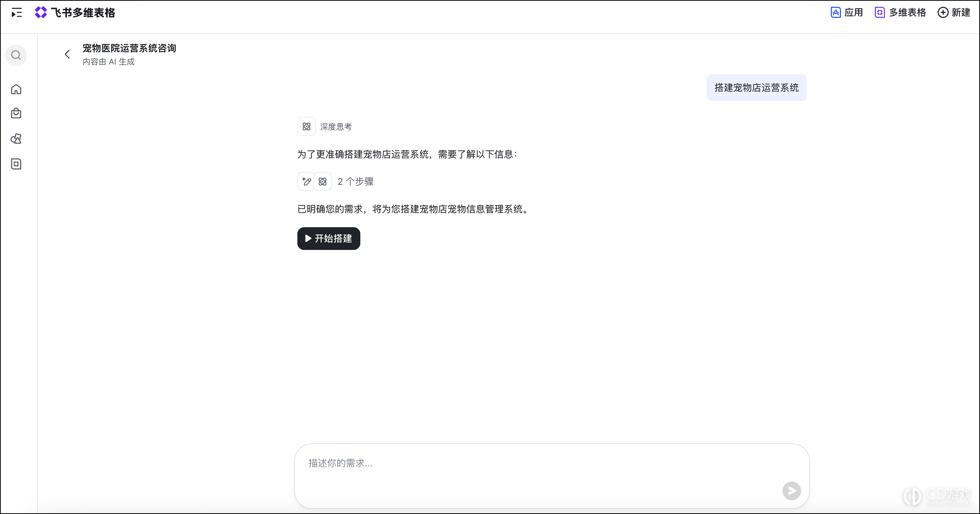The image size is (980, 514).
Task: Go to the home icon in the sidebar
Action: (16, 89)
